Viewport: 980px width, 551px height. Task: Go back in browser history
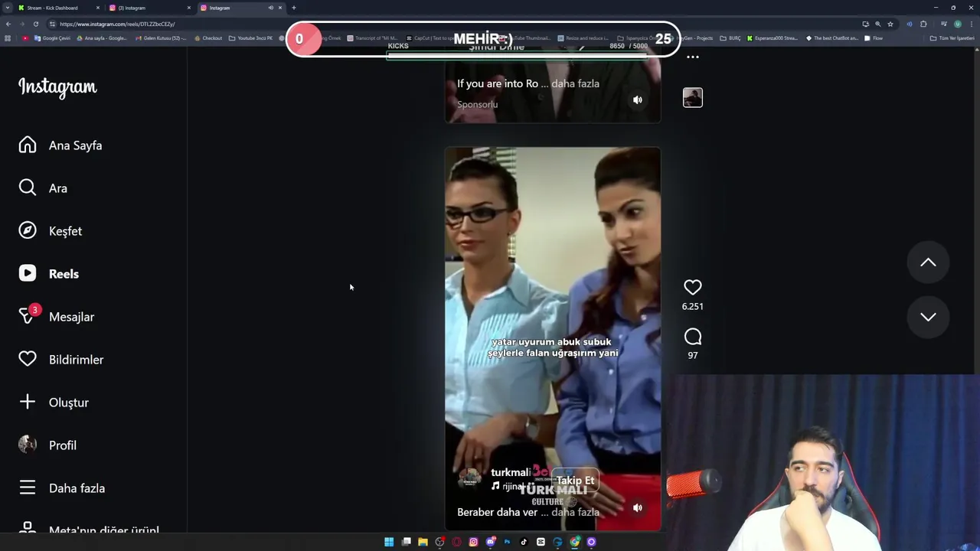coord(8,24)
